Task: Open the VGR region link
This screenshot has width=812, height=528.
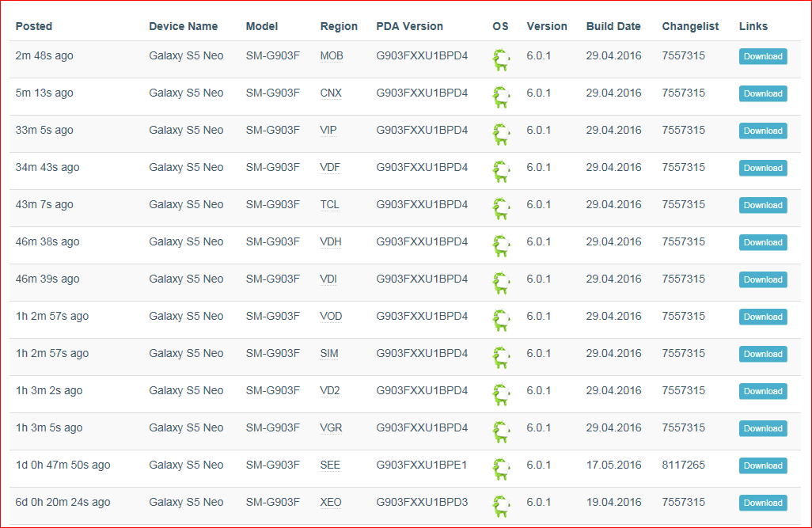Action: (331, 429)
